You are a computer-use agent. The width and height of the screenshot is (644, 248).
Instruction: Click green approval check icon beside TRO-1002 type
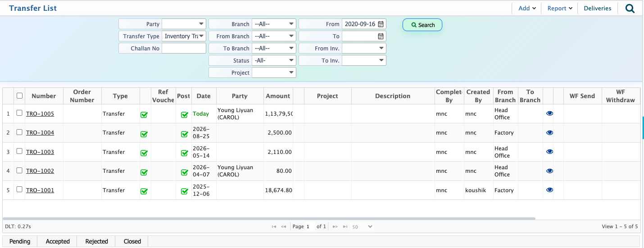pyautogui.click(x=144, y=172)
